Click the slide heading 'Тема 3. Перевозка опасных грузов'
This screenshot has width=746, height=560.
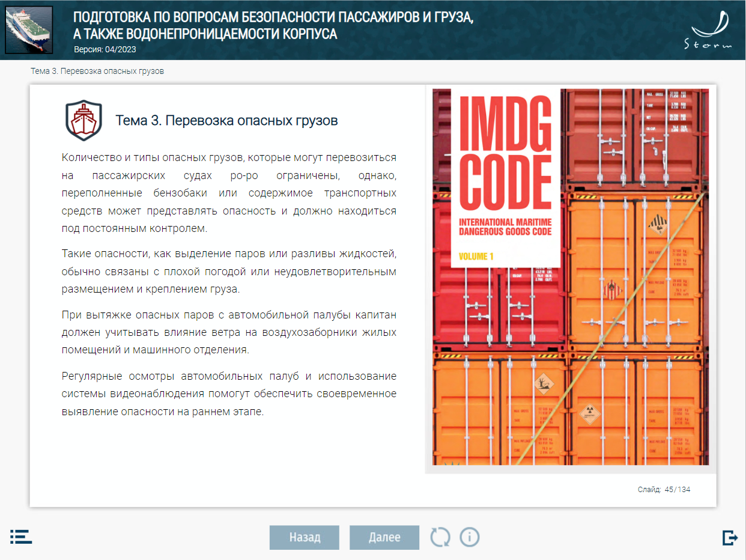click(226, 121)
